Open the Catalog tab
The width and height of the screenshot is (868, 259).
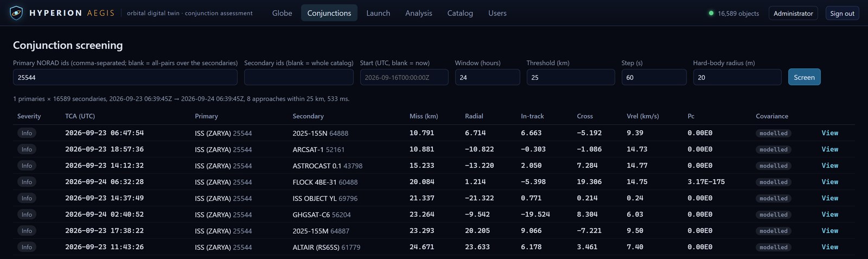[x=460, y=13]
